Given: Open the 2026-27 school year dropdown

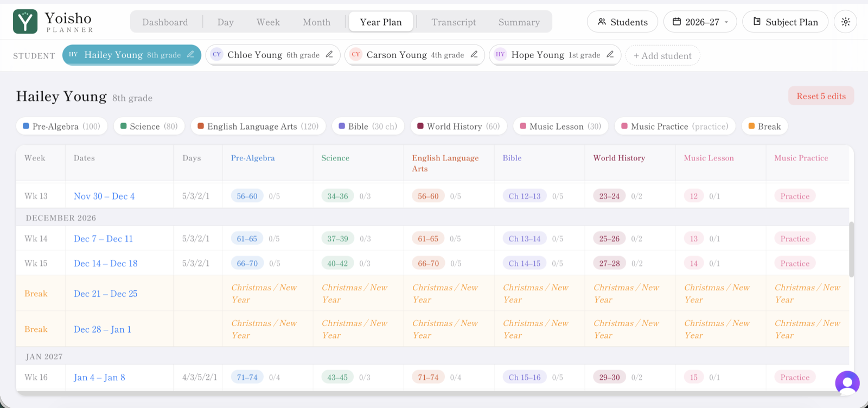Looking at the screenshot, I should tap(700, 22).
